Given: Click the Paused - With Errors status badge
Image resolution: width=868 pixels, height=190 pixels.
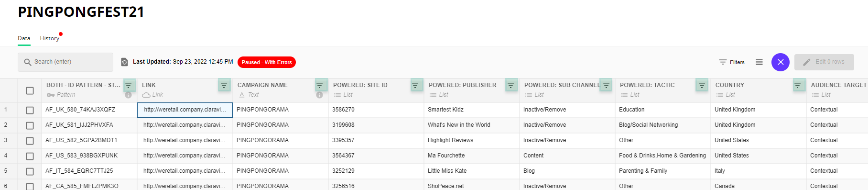Looking at the screenshot, I should pyautogui.click(x=267, y=62).
